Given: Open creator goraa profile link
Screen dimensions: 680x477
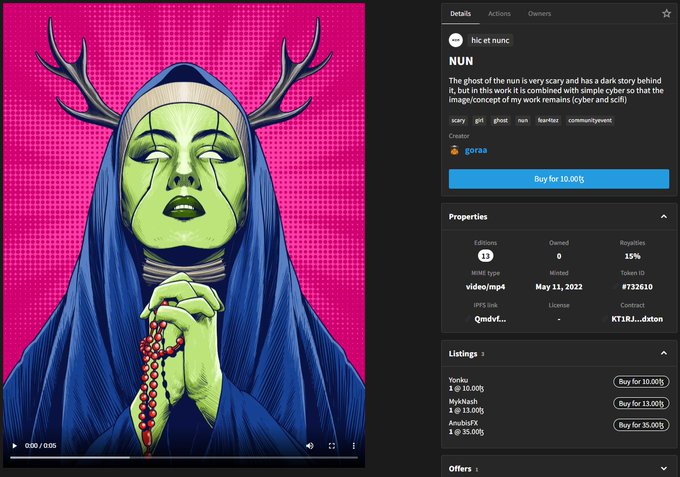Looking at the screenshot, I should coord(476,150).
